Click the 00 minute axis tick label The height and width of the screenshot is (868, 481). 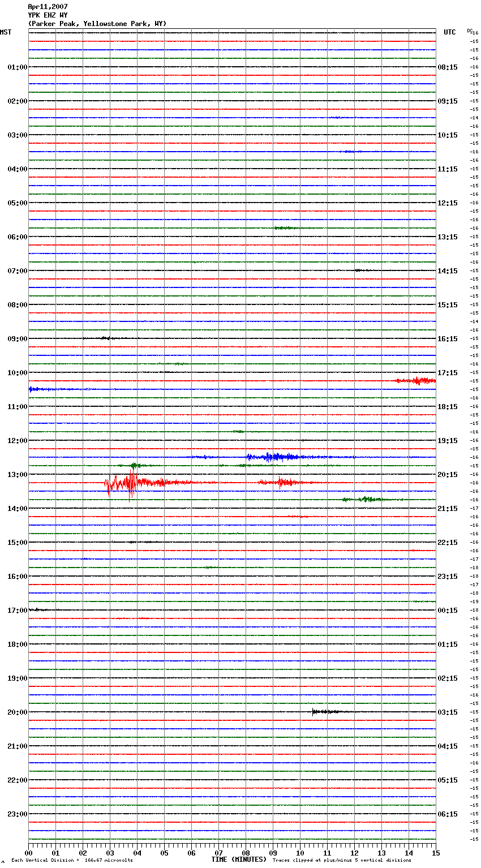[x=29, y=853]
